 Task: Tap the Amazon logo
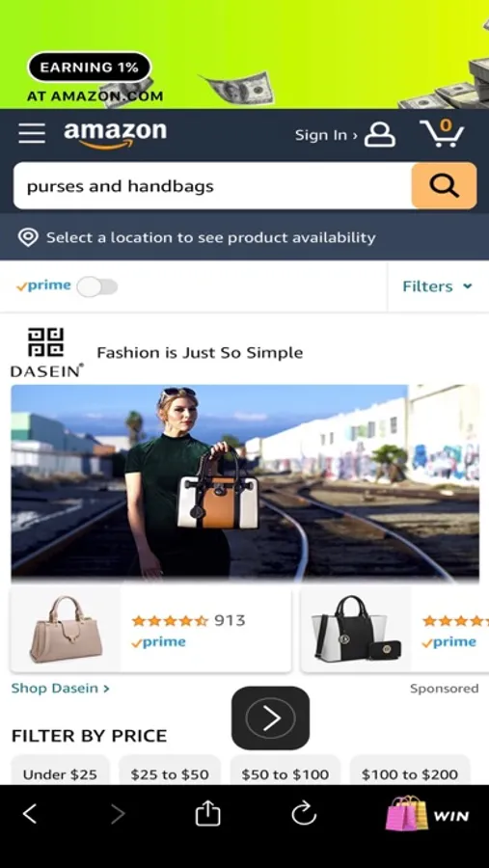click(x=115, y=135)
